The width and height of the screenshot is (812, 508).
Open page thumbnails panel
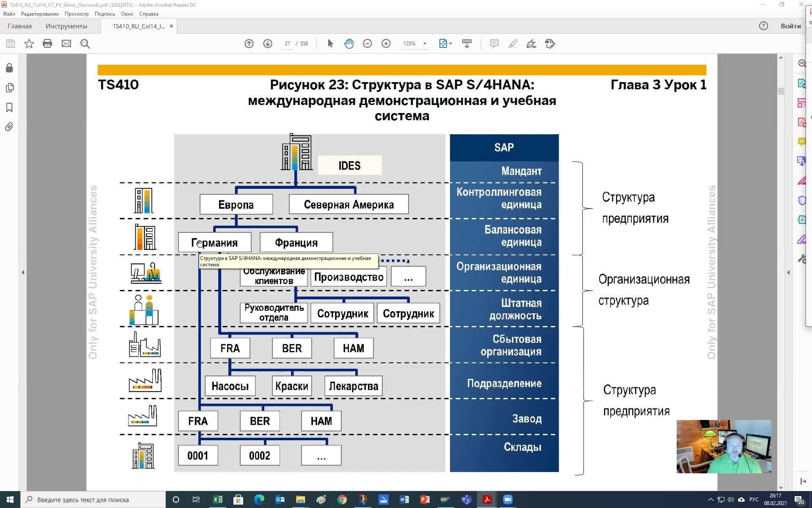9,88
